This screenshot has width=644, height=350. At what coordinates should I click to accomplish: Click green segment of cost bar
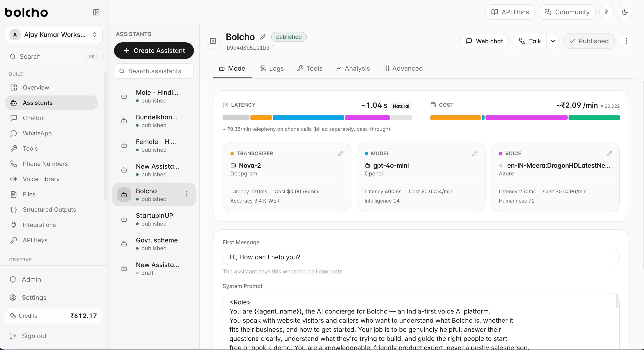(x=594, y=118)
